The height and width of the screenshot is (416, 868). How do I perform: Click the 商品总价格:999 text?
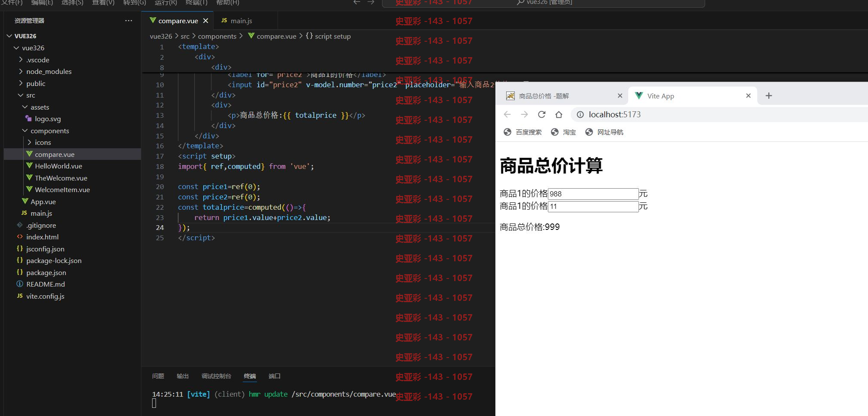(x=529, y=227)
